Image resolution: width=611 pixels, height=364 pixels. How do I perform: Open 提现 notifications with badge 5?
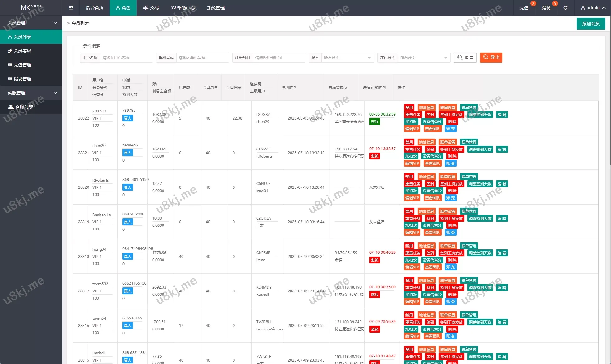546,8
